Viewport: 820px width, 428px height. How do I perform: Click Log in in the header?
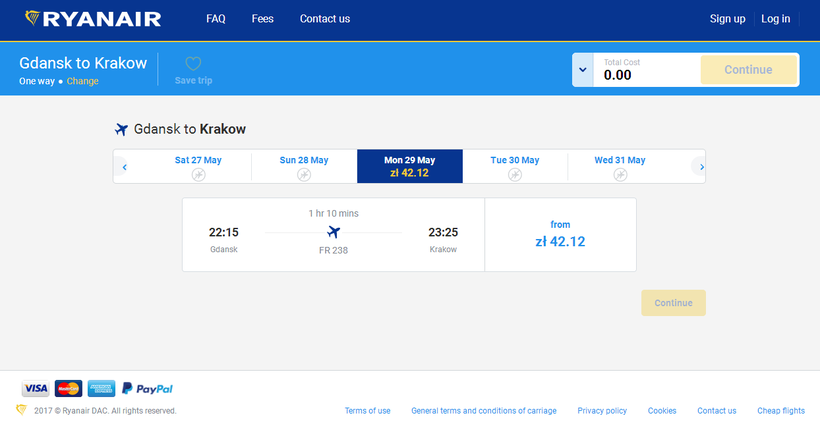[x=775, y=19]
